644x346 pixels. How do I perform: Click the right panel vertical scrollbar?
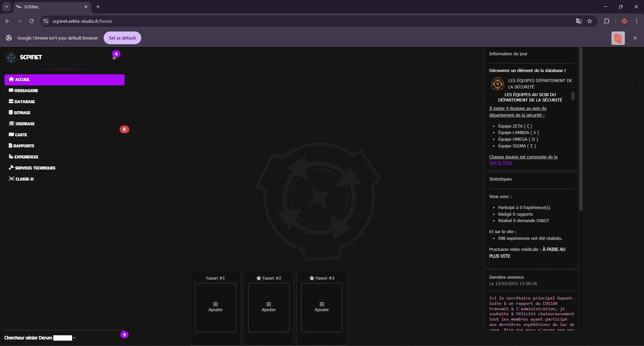pyautogui.click(x=581, y=134)
